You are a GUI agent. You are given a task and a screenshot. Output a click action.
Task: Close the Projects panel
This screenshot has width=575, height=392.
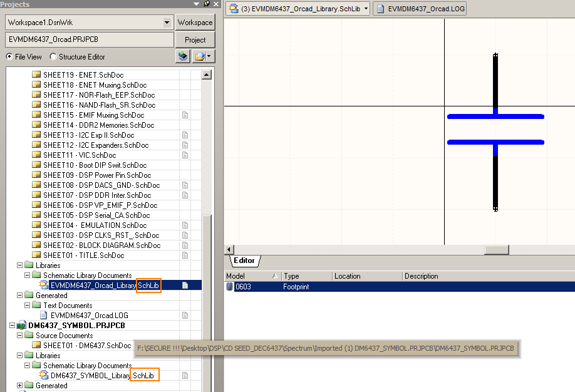tap(216, 4)
